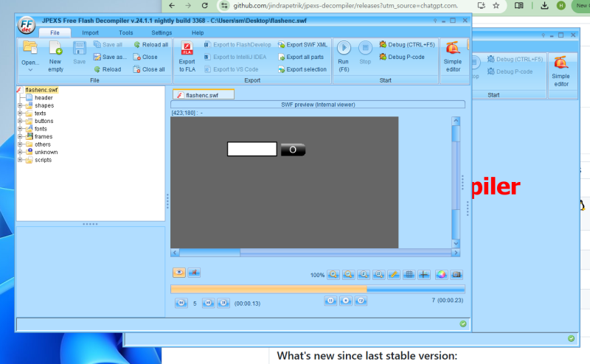Step to the next frame

pos(209,303)
